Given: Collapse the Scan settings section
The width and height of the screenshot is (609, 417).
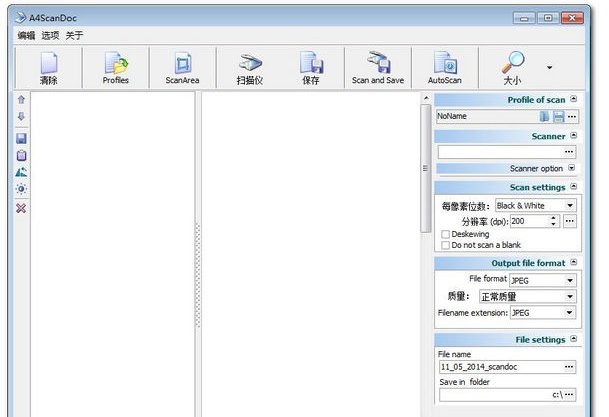Looking at the screenshot, I should (573, 186).
